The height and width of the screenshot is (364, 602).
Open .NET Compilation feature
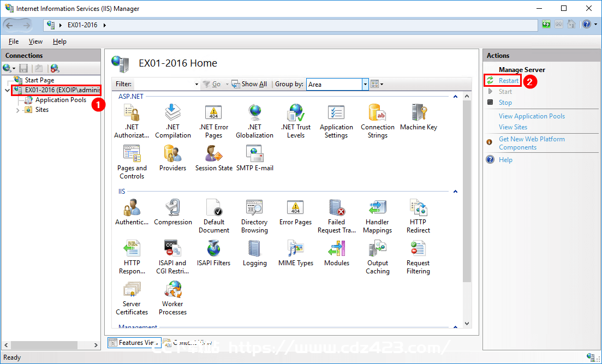coord(173,121)
